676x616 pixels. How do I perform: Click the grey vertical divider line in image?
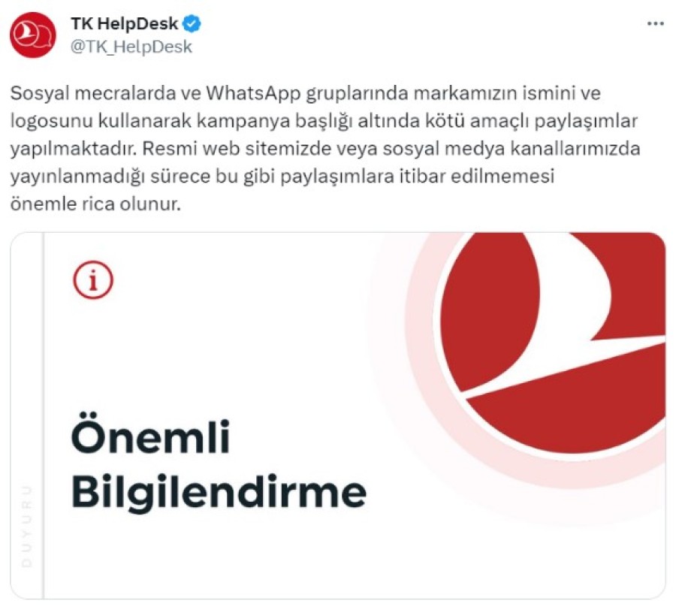[43, 415]
